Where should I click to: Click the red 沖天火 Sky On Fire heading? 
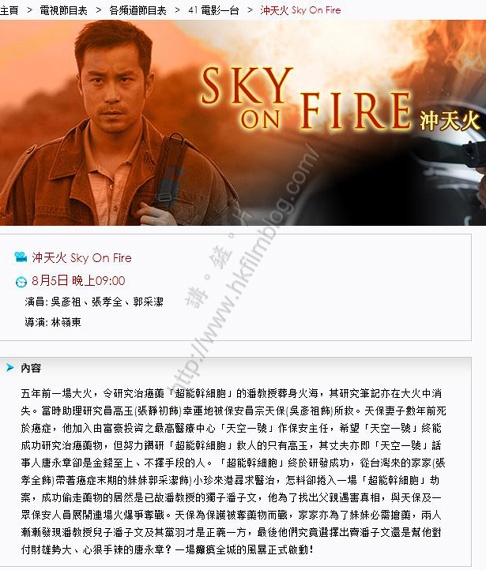[x=82, y=258]
